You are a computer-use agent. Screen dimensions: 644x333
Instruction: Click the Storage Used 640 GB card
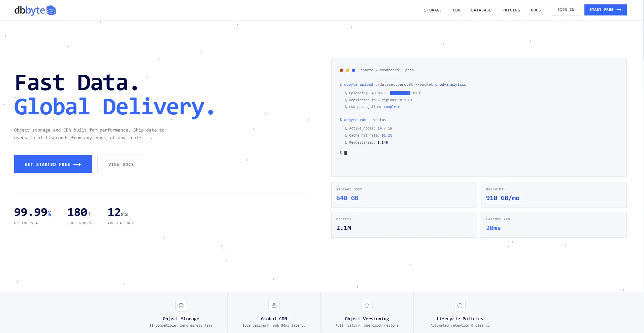[404, 195]
